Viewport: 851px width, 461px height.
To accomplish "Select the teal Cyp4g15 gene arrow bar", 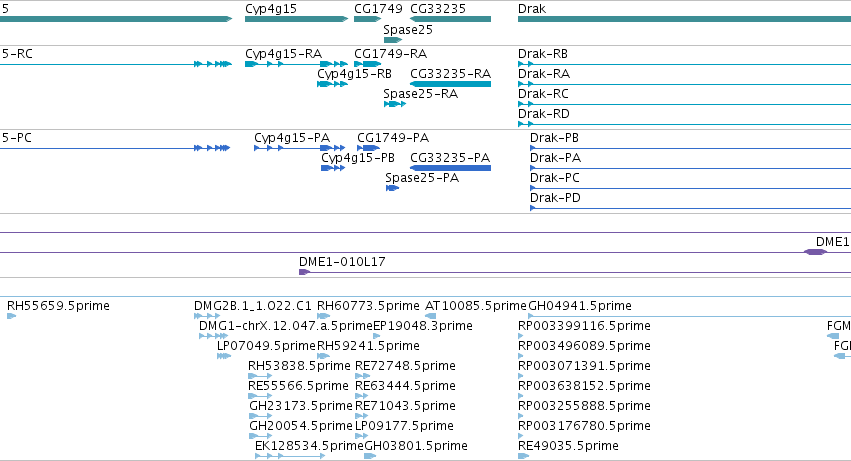I will pyautogui.click(x=296, y=19).
